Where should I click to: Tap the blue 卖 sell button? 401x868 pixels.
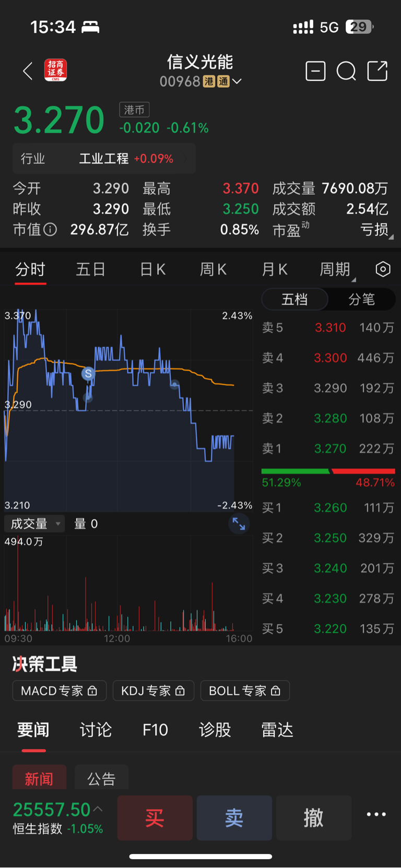234,818
